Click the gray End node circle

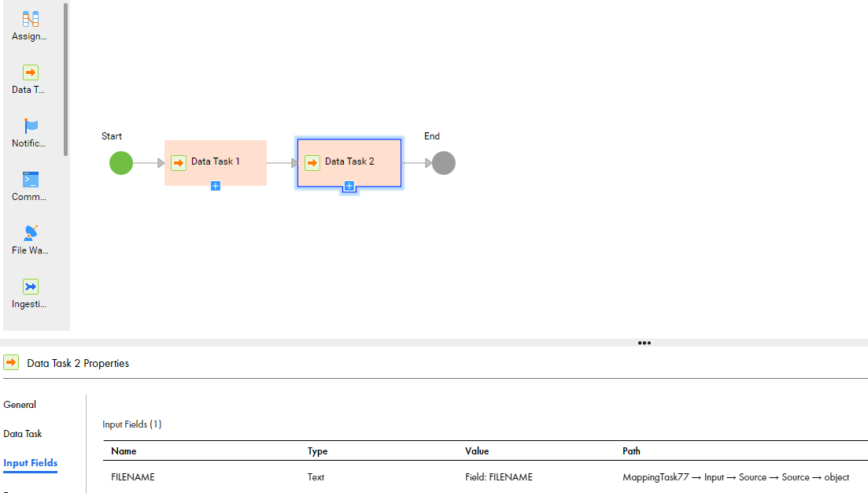pos(443,163)
